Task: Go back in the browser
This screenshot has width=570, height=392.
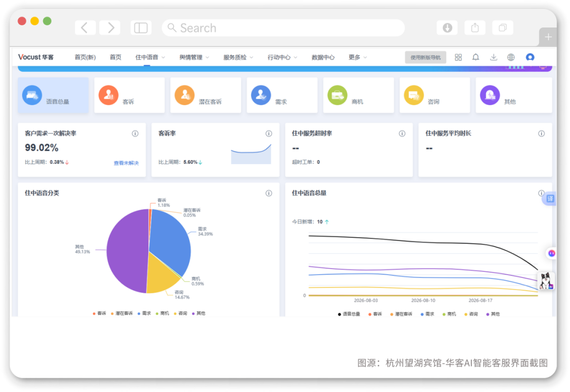Action: 85,27
